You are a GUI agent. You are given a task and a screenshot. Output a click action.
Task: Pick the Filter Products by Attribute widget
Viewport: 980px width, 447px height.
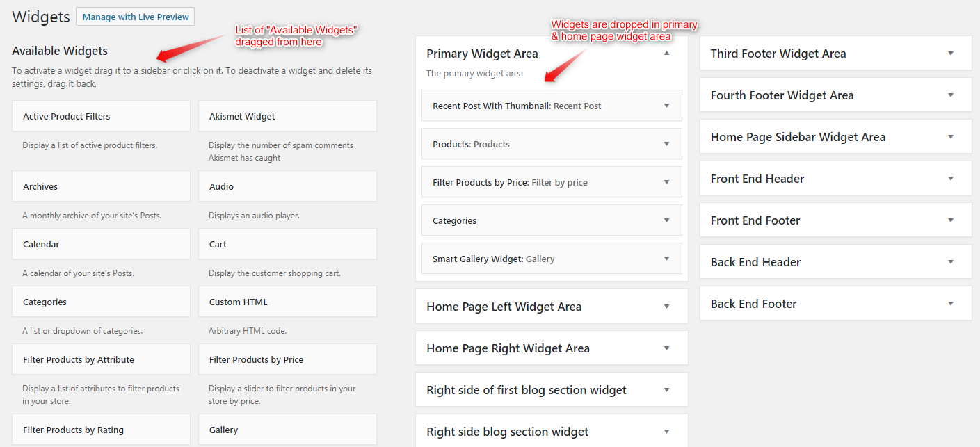[101, 359]
